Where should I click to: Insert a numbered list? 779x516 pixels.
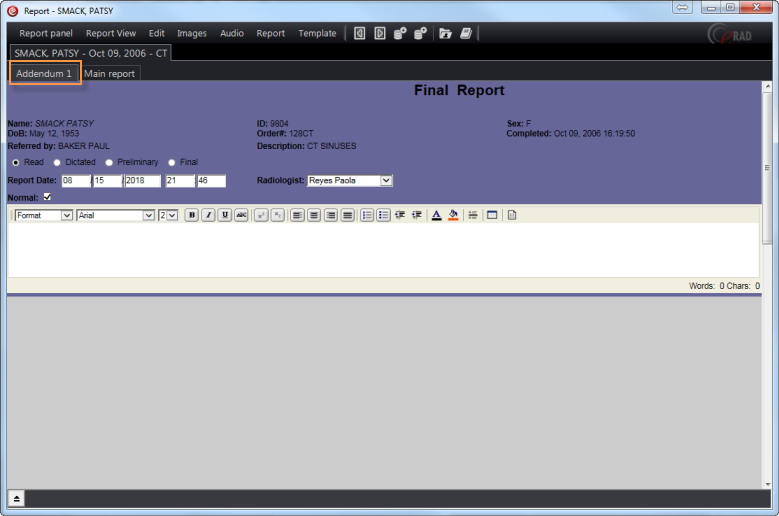[x=367, y=215]
